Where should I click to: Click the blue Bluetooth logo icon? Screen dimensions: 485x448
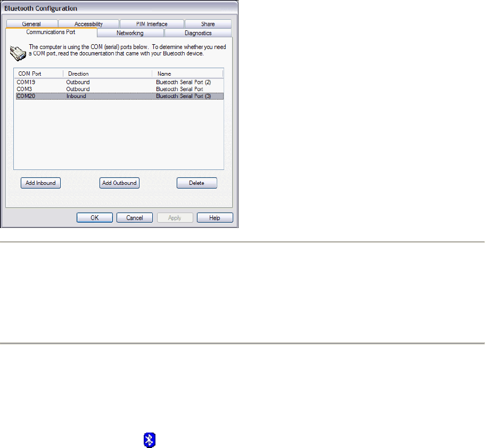pyautogui.click(x=150, y=440)
